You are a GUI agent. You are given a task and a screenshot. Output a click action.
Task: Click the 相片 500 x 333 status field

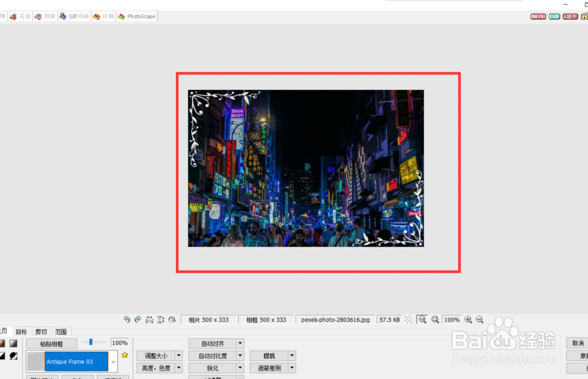point(209,320)
